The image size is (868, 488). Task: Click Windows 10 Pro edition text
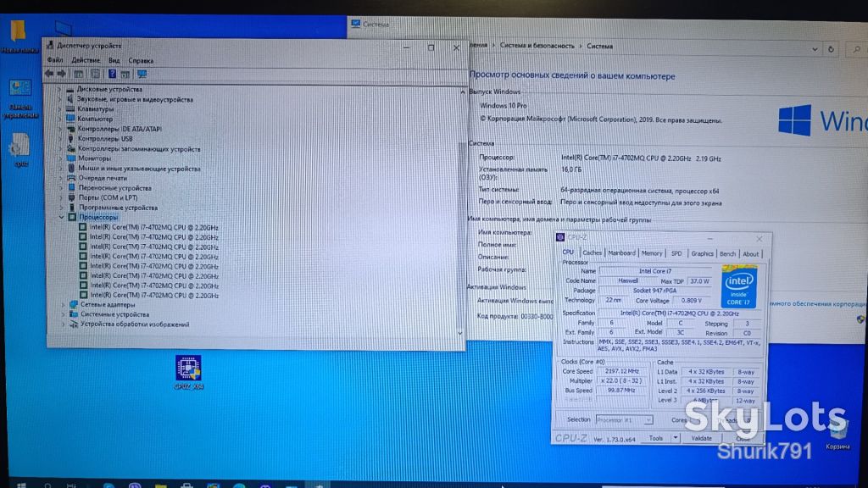[x=504, y=105]
